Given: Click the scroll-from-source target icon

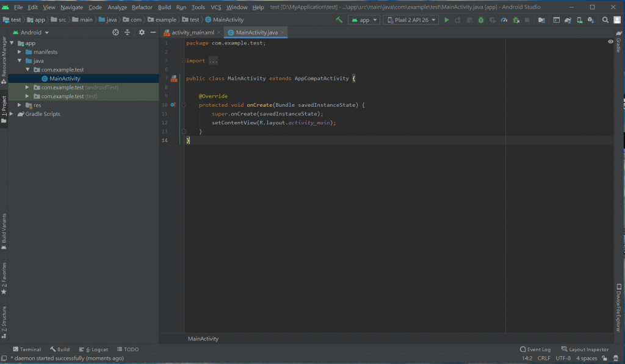Looking at the screenshot, I should click(115, 32).
